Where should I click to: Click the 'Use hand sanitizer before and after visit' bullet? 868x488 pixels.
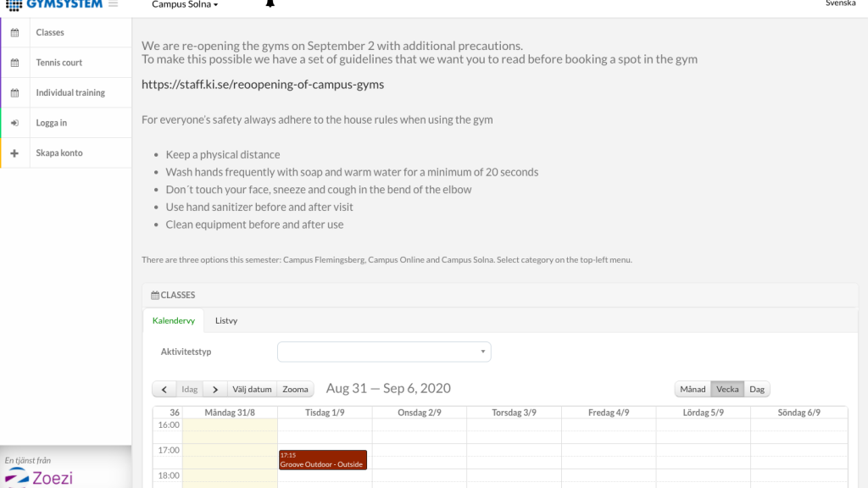click(259, 208)
